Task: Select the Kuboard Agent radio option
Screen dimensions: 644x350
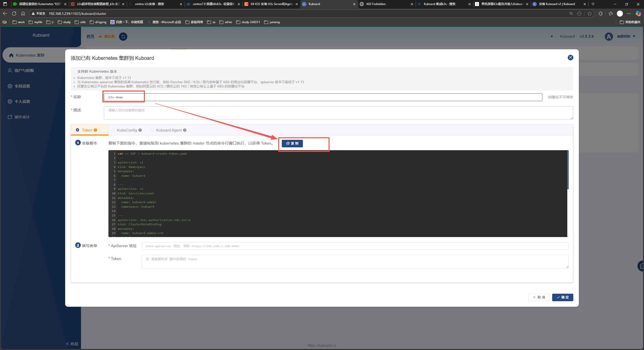Action: pos(152,130)
